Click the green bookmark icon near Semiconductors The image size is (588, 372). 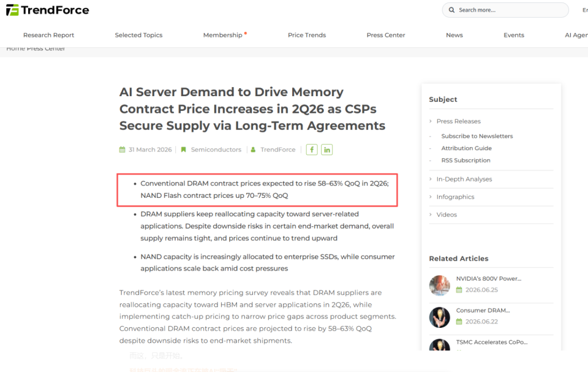tap(183, 150)
